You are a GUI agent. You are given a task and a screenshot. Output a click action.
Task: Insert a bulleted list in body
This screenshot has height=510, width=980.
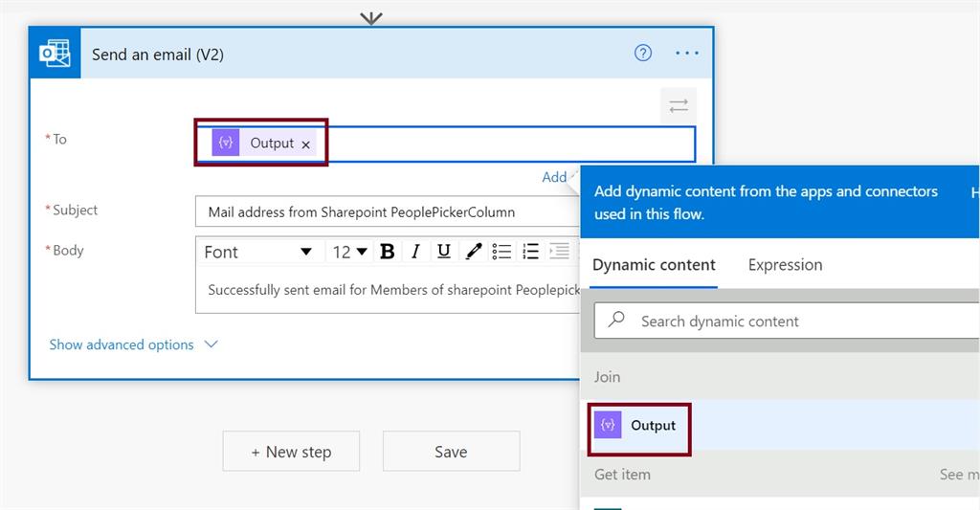pos(501,252)
